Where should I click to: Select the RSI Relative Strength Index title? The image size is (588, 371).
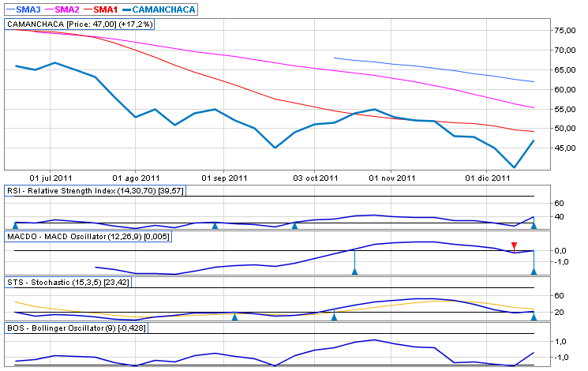pyautogui.click(x=96, y=191)
